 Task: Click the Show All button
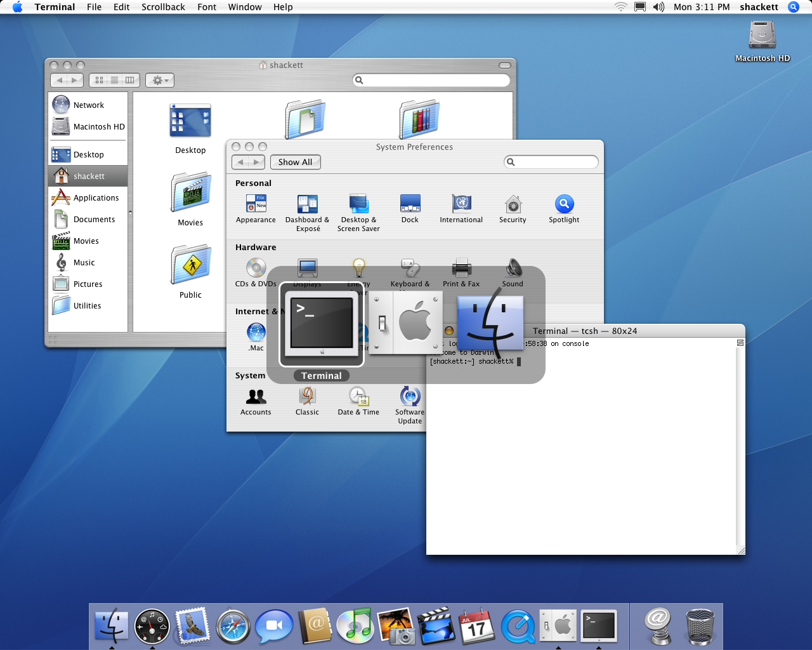point(295,162)
